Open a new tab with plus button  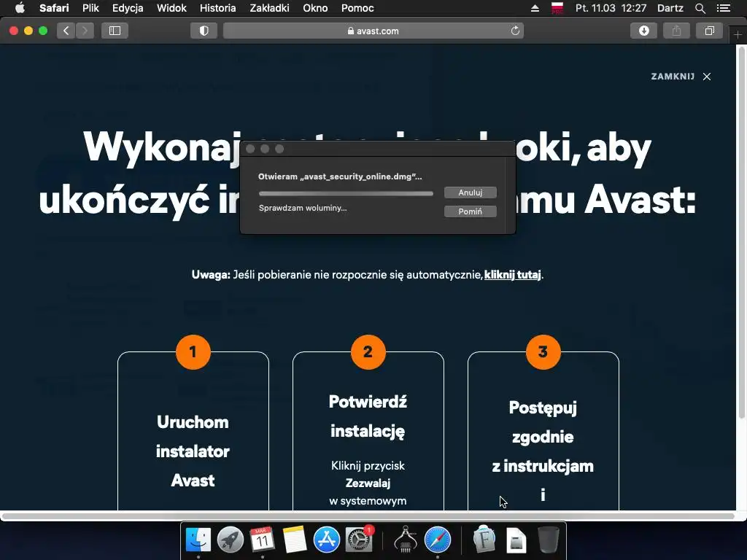[738, 35]
